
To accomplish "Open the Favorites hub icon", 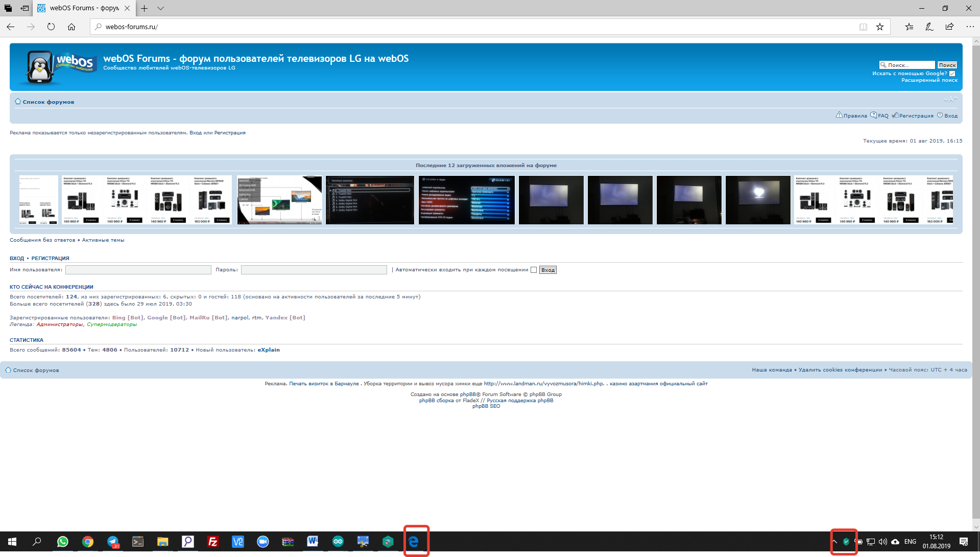I will click(909, 27).
